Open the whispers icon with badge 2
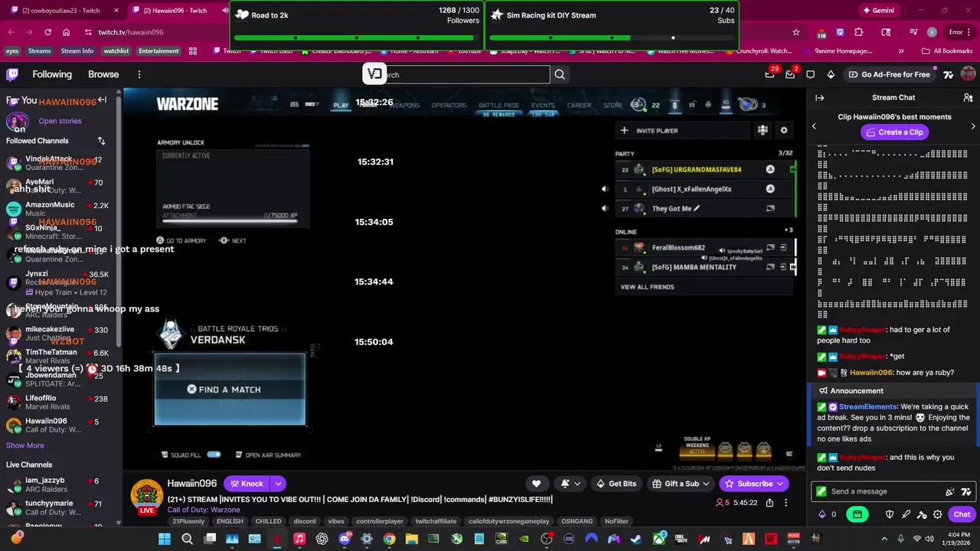This screenshot has width=980, height=551. 790,74
